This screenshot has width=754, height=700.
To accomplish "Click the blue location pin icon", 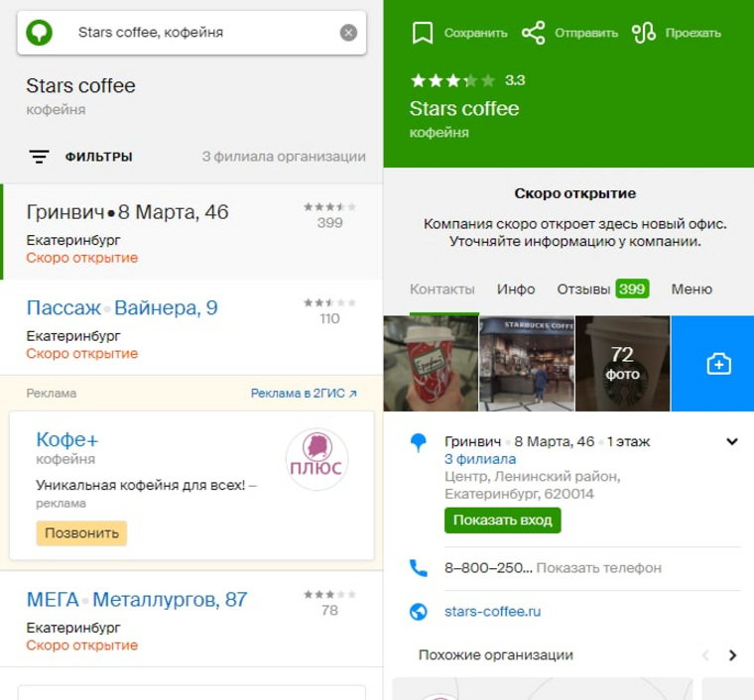I will [419, 442].
